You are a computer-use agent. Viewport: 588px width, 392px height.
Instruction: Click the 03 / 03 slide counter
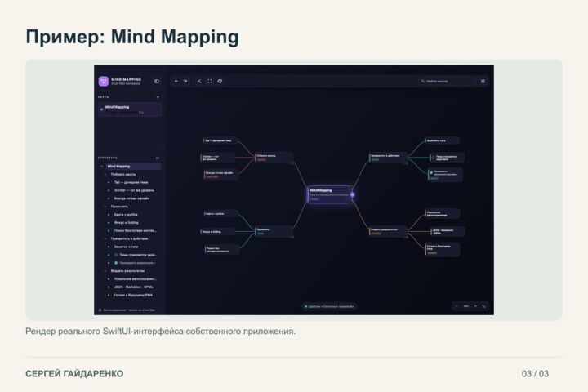[x=535, y=373]
